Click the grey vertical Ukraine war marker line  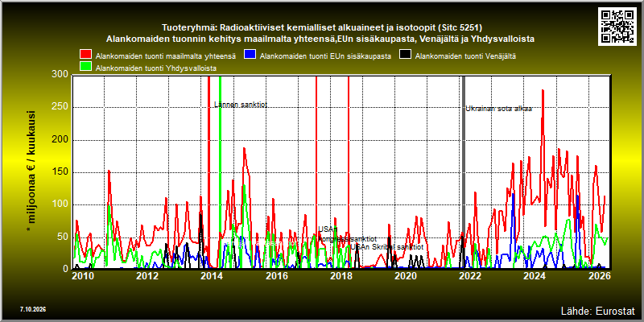click(464, 172)
